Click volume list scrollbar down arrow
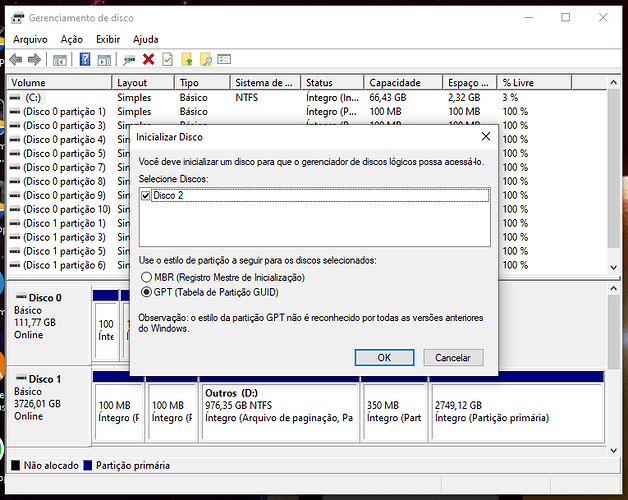Screen dimensions: 628x500 point(614,267)
